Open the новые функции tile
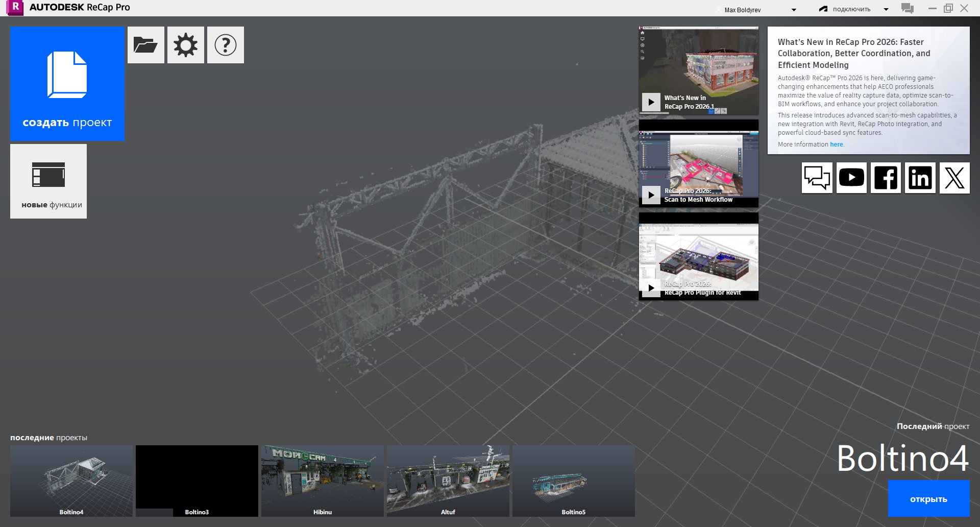980x527 pixels. (48, 181)
